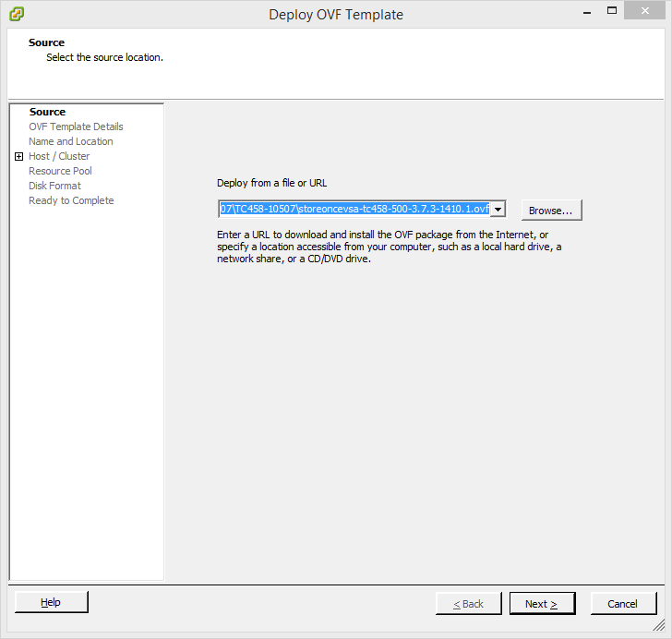Select OVF Template Details step
Screen dimensions: 672x639
76,127
